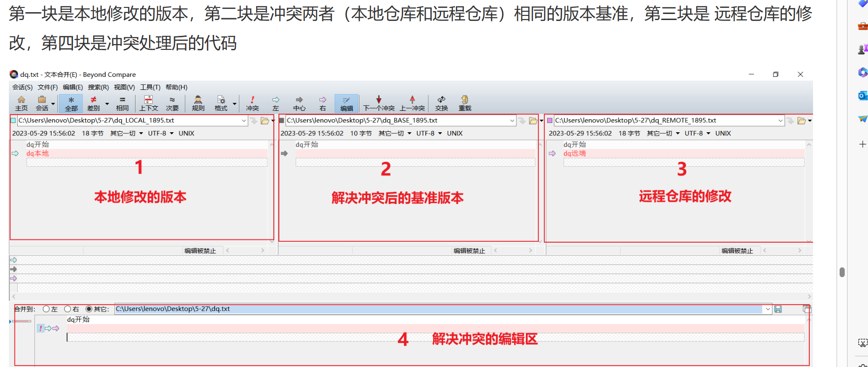
Task: Open the 规则 rules tool
Action: click(198, 103)
